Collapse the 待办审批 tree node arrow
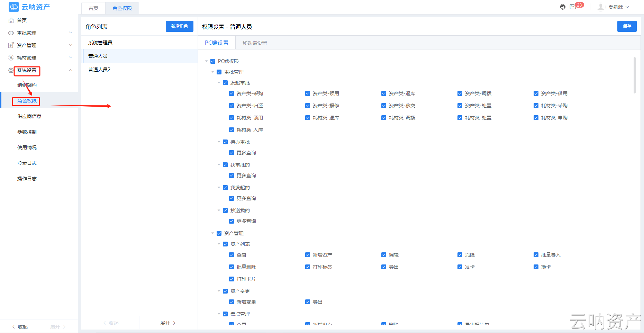This screenshot has width=644, height=333. click(x=219, y=142)
